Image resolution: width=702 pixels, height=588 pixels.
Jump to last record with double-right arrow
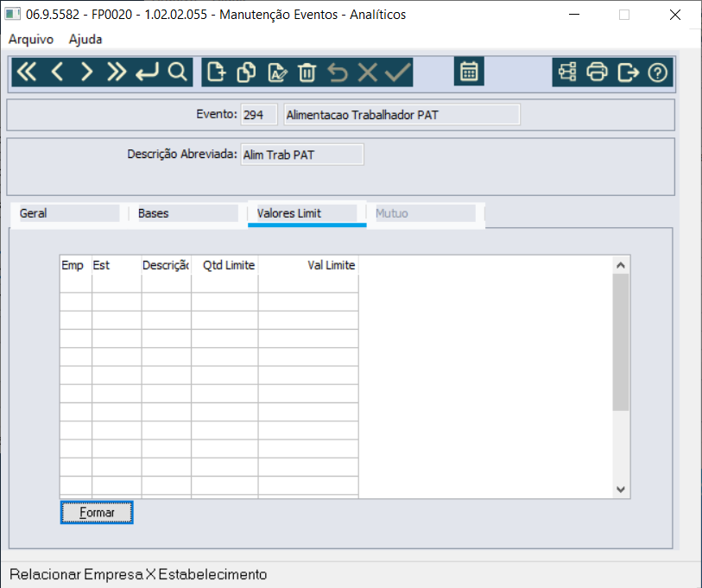click(117, 73)
